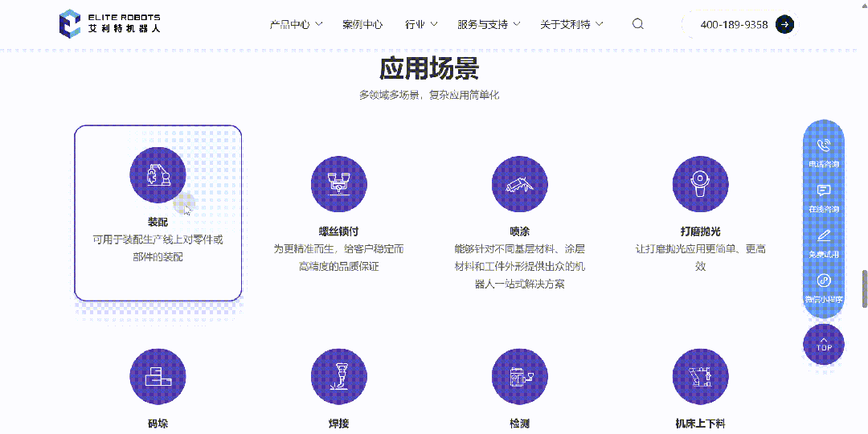Click the 400-189-9358 phone number
The height and width of the screenshot is (434, 868).
click(x=734, y=25)
